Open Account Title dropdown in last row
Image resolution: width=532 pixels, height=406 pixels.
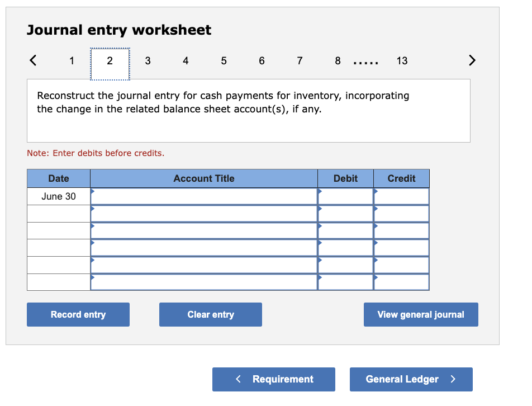pyautogui.click(x=204, y=282)
